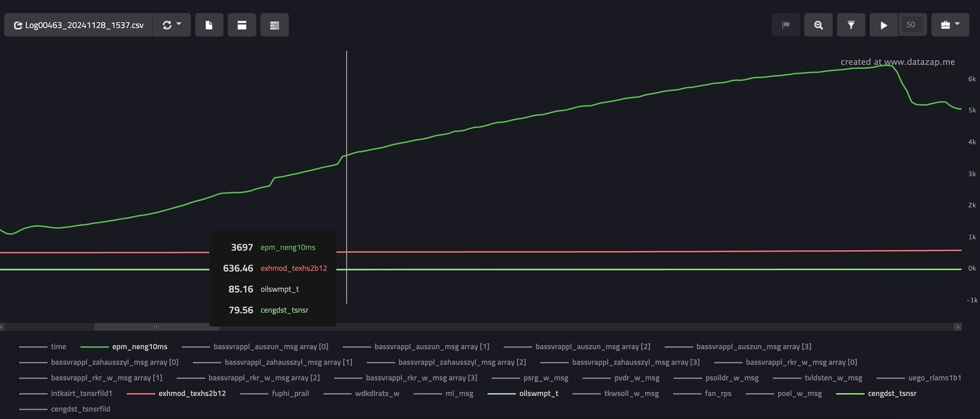Click the 79.56 coolant tooltip value
Viewport: 980px width, 419px height.
coord(241,310)
